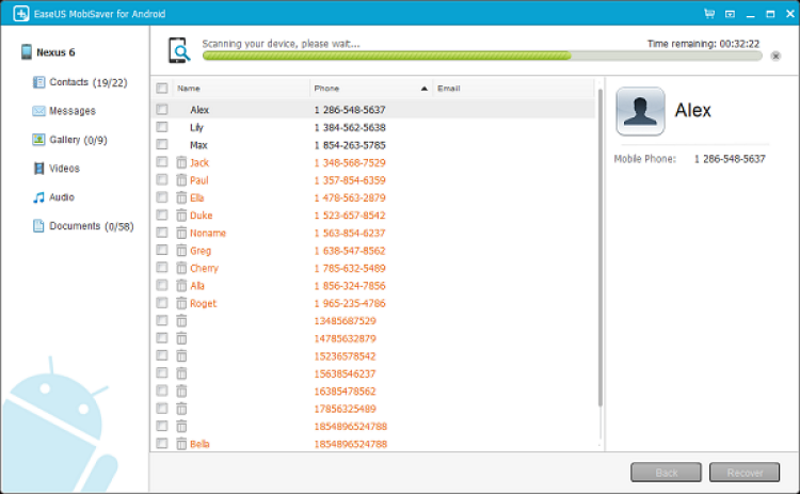
Task: Open the shopping cart icon in title bar
Action: click(x=709, y=14)
